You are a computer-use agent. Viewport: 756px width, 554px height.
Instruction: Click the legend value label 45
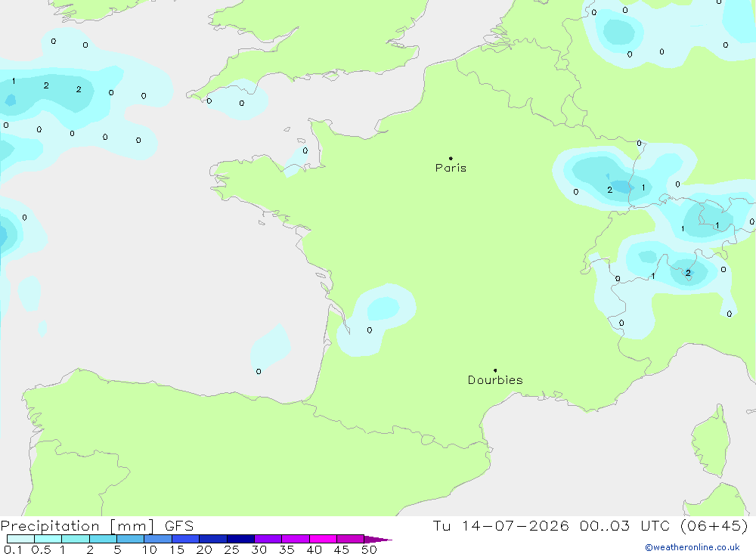(342, 549)
